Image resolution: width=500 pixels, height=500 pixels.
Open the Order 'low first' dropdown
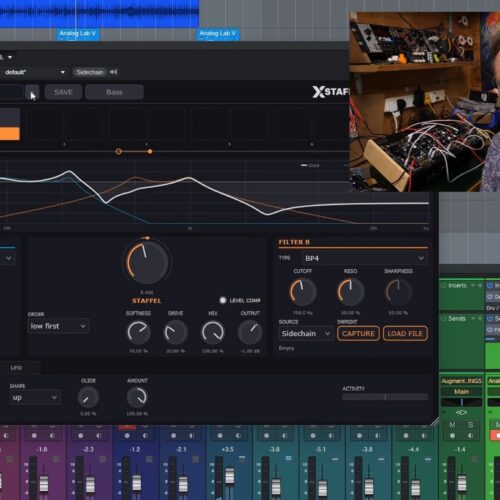coord(58,326)
